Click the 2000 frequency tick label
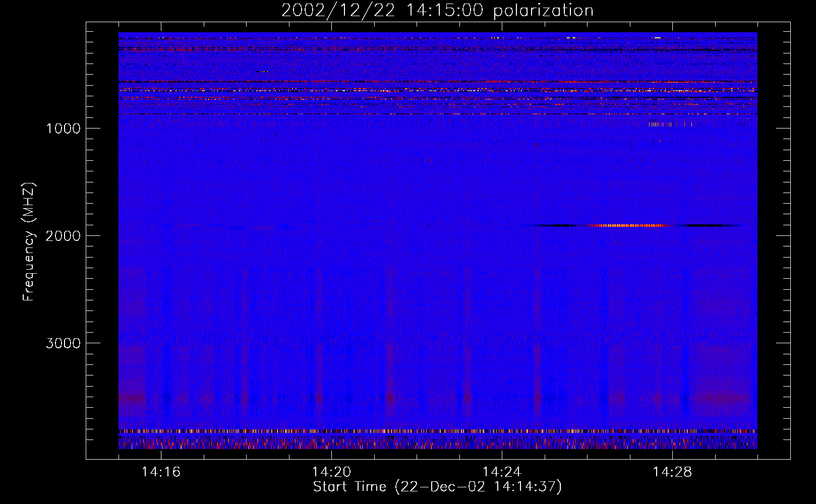Screen dimensions: 816x504 pos(63,236)
